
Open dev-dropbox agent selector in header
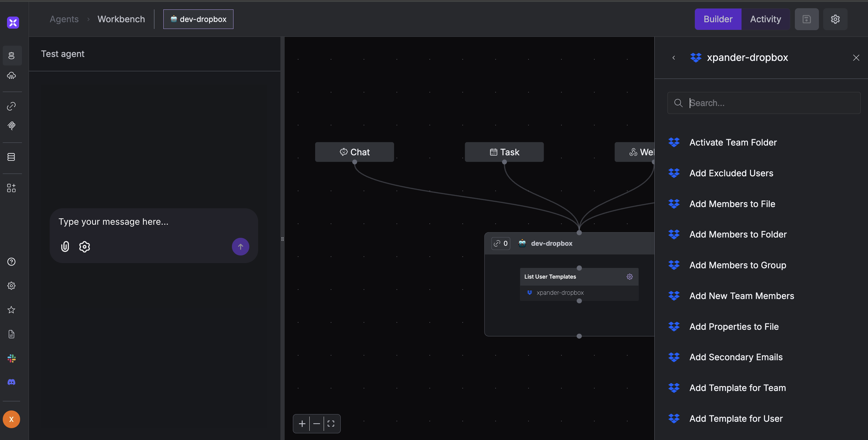[198, 19]
